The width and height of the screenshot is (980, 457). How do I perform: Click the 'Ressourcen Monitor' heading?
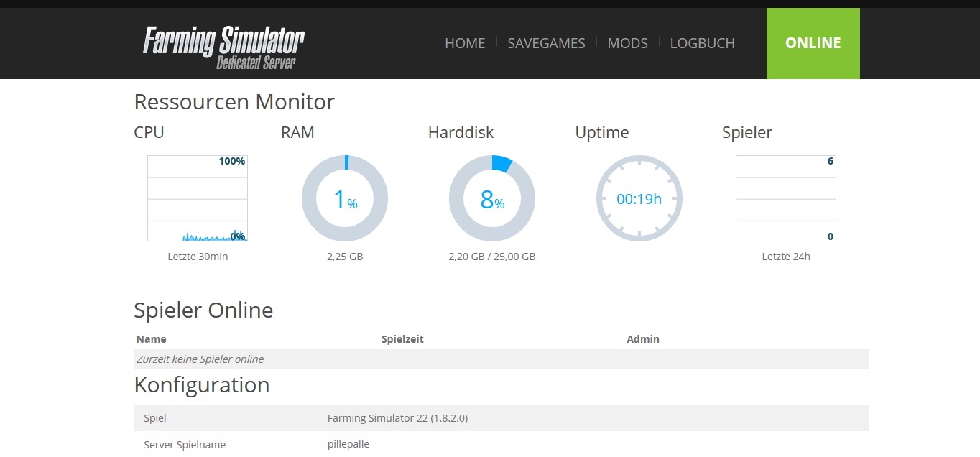coord(234,101)
